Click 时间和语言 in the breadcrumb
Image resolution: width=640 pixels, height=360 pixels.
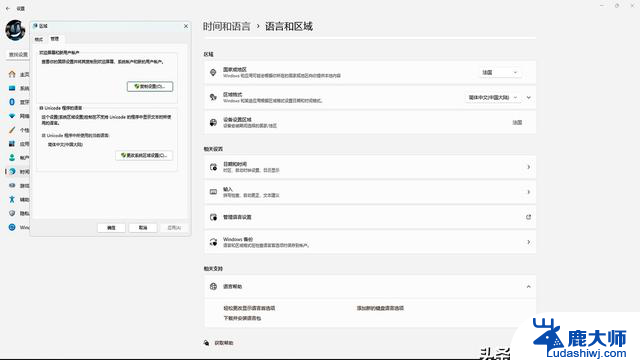click(x=227, y=27)
